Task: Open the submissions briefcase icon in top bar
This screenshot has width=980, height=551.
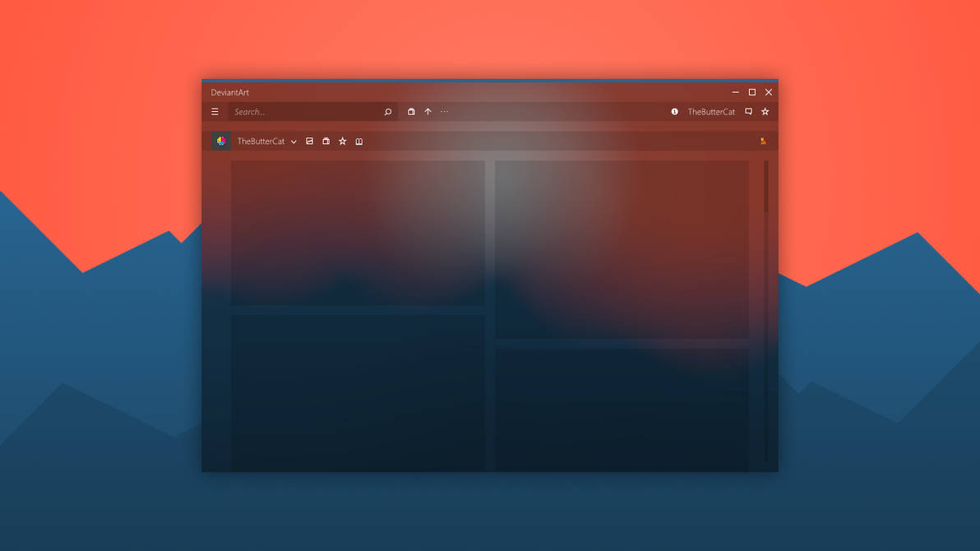Action: coord(411,111)
